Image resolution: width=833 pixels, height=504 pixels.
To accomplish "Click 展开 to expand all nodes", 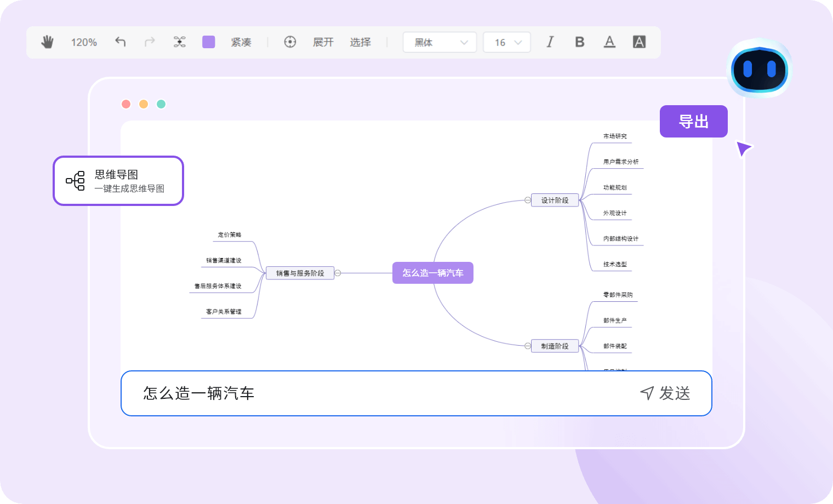I will pyautogui.click(x=323, y=42).
